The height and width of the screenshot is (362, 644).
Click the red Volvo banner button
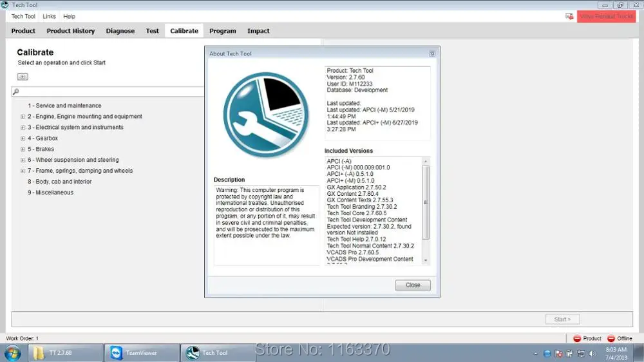pos(606,17)
